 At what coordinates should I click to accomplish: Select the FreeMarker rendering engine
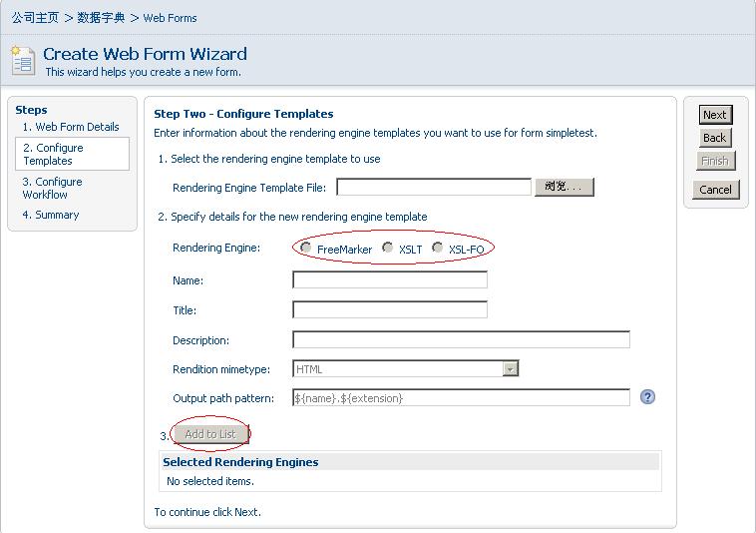tap(305, 248)
